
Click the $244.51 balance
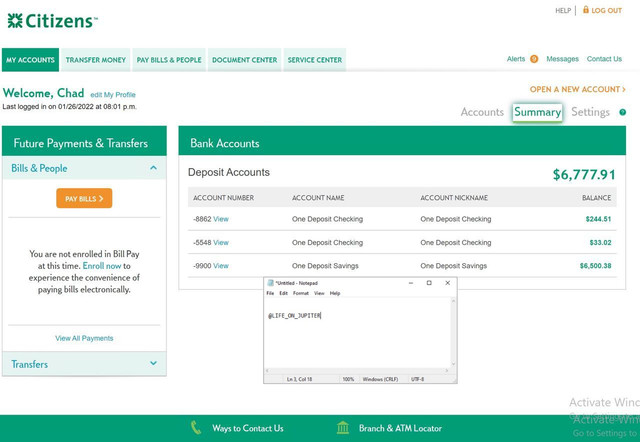[x=598, y=219]
